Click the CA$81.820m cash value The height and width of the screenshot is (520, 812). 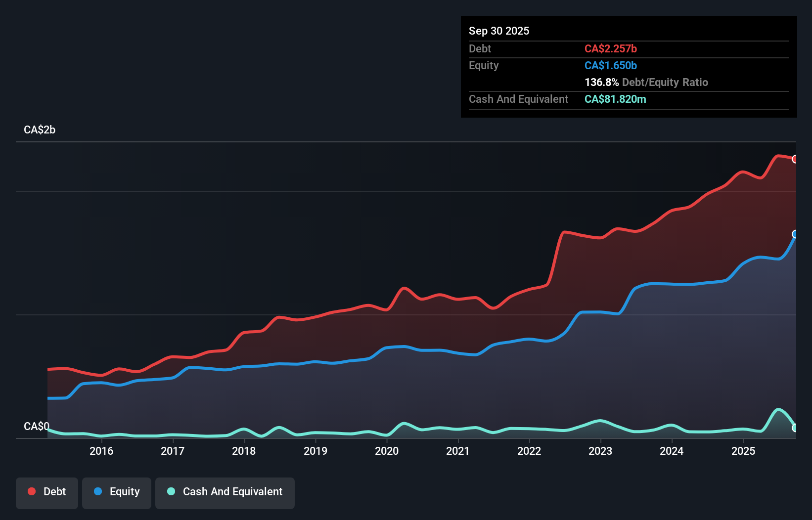coord(615,99)
